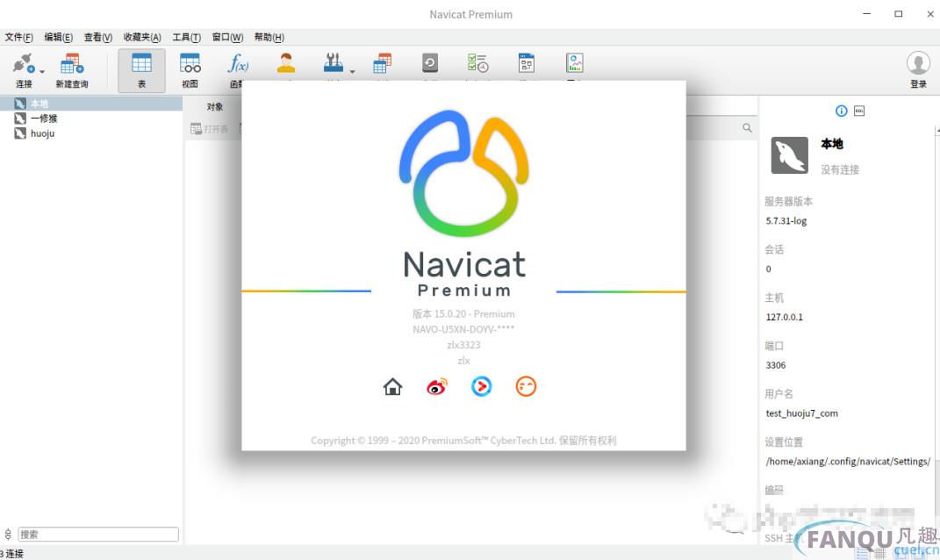Show the general info (i) pane

click(841, 111)
